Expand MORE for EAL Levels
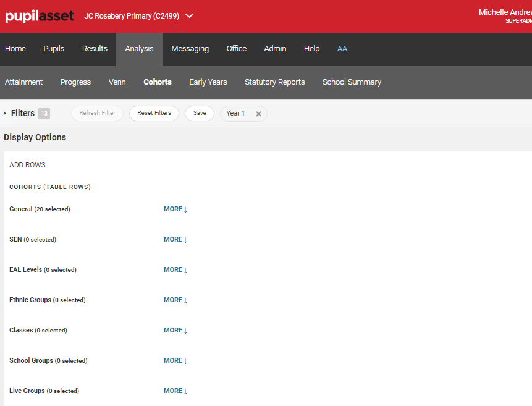 [x=175, y=270]
